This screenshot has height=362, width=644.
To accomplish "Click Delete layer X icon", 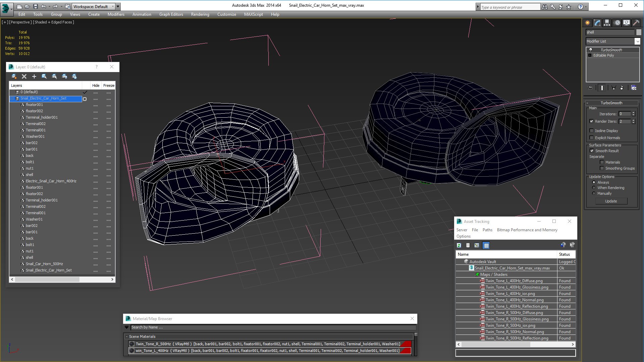I will click(x=24, y=76).
